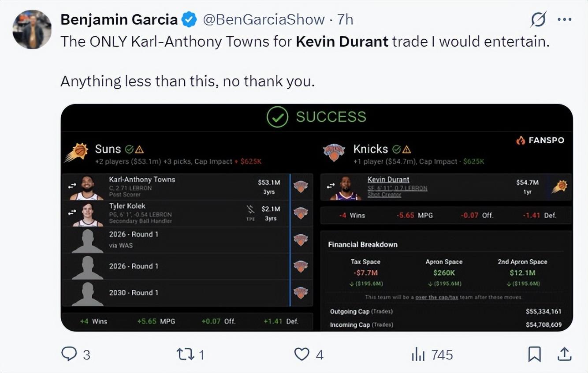Click the green SUCCESS check circle
Image resolution: width=588 pixels, height=373 pixels.
(x=277, y=117)
